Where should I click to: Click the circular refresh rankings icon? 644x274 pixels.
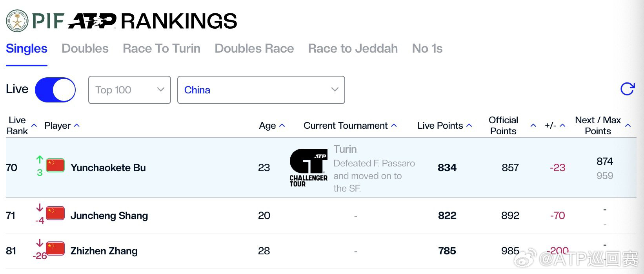pos(628,89)
